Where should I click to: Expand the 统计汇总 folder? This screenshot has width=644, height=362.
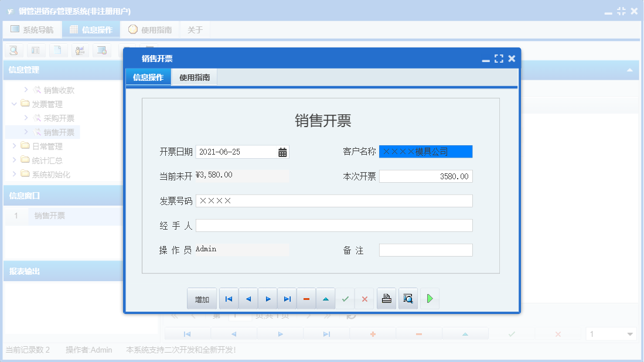pos(15,160)
